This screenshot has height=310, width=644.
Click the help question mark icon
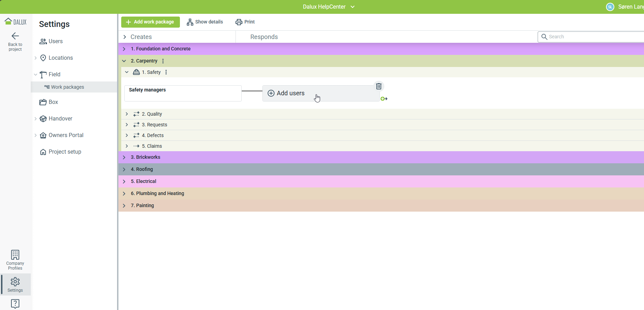tap(15, 303)
